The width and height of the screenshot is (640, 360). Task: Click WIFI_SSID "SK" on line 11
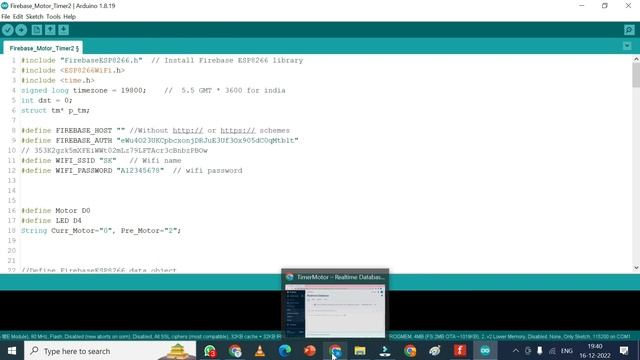click(69, 160)
